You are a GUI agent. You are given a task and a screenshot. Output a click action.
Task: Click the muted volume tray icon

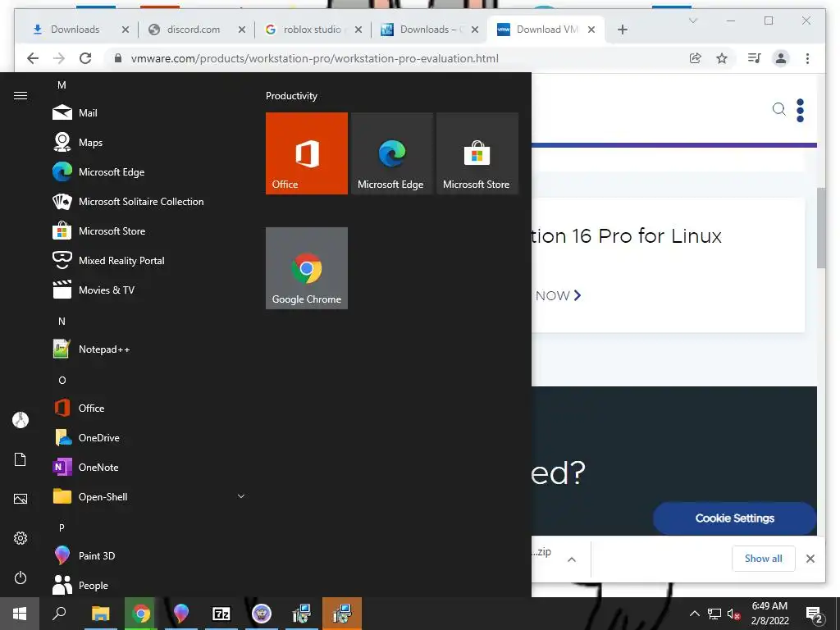tap(733, 614)
